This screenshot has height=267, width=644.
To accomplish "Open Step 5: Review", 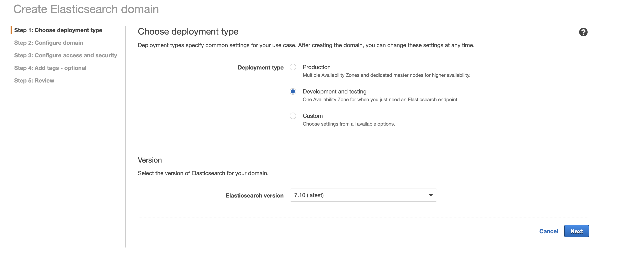I will click(34, 81).
